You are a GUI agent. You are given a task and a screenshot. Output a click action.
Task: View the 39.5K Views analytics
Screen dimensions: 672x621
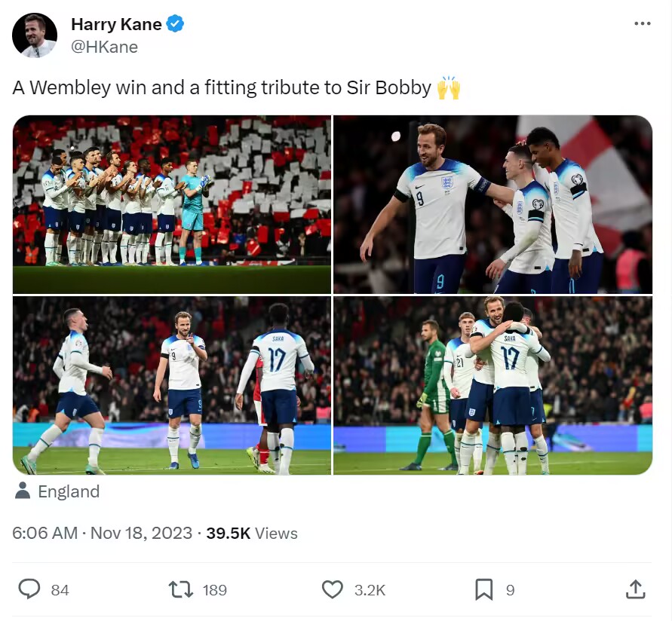[252, 534]
